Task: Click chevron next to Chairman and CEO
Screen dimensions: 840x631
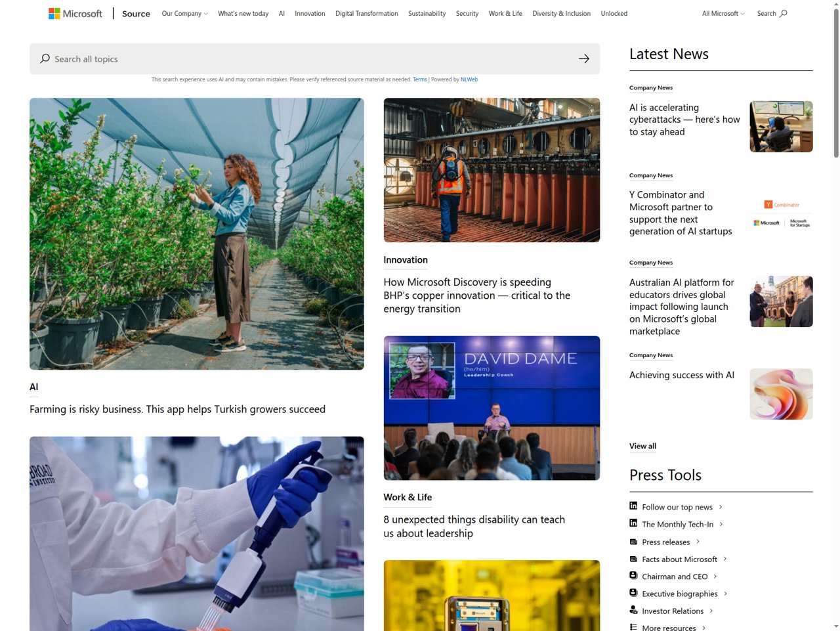Action: 715,577
